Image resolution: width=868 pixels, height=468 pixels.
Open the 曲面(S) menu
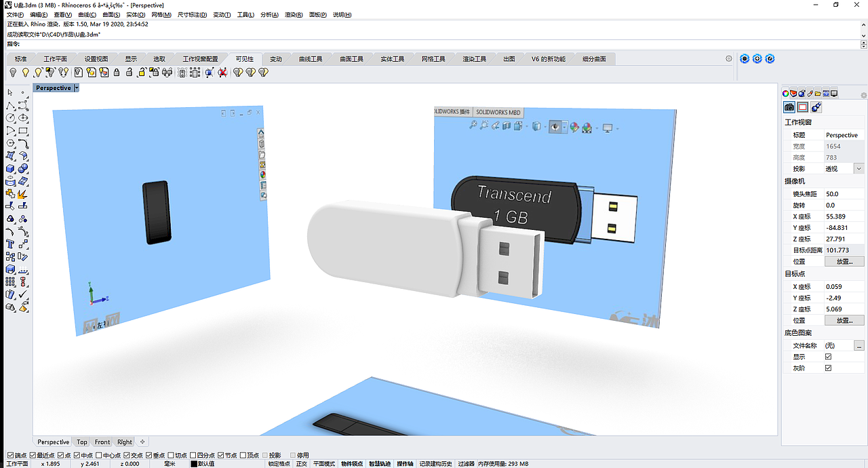click(x=111, y=14)
